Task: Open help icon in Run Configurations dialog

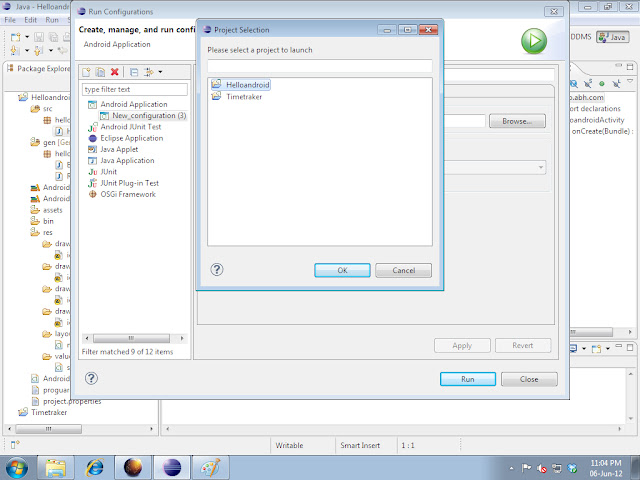Action: click(x=91, y=378)
